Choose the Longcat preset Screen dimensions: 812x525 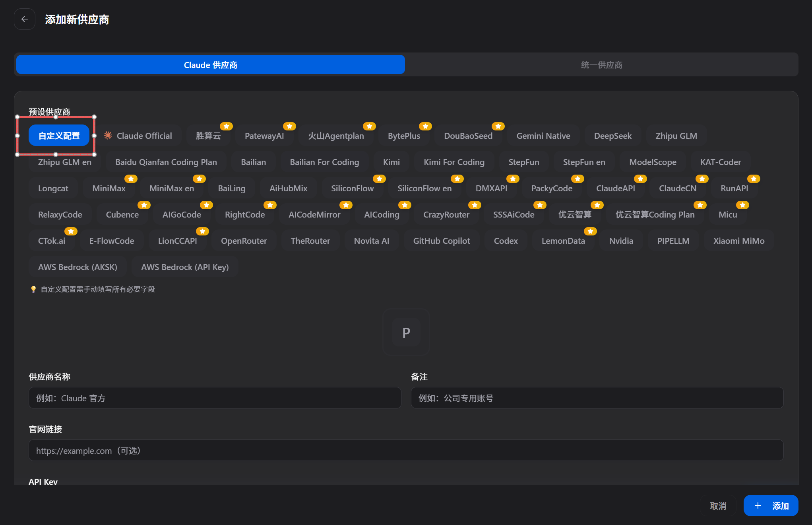[x=53, y=188]
